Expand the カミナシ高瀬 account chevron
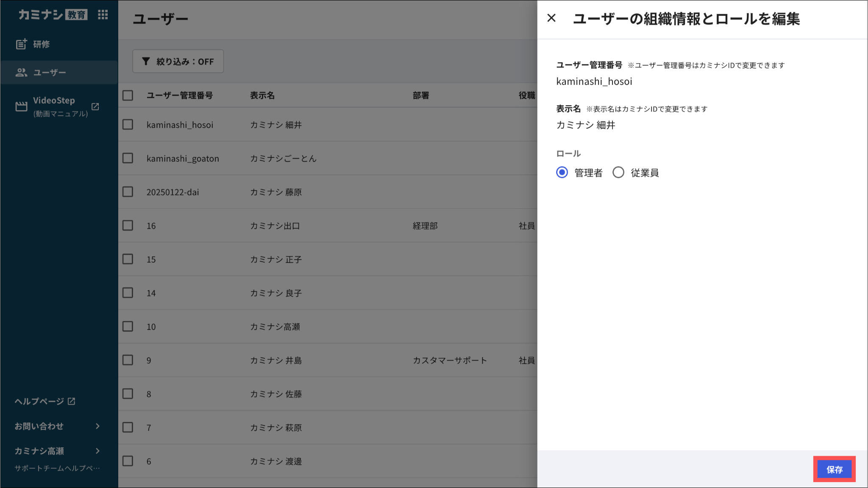Viewport: 868px width, 488px height. click(x=98, y=451)
